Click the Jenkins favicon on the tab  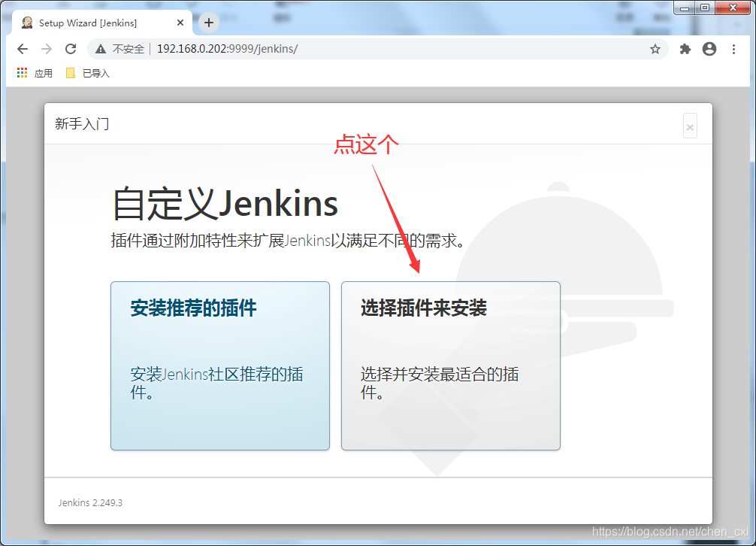click(28, 23)
